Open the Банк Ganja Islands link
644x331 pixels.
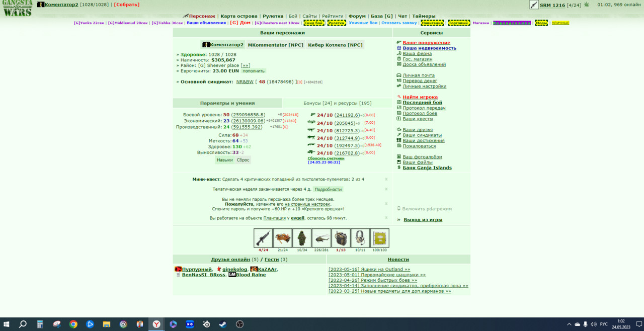[x=427, y=168]
